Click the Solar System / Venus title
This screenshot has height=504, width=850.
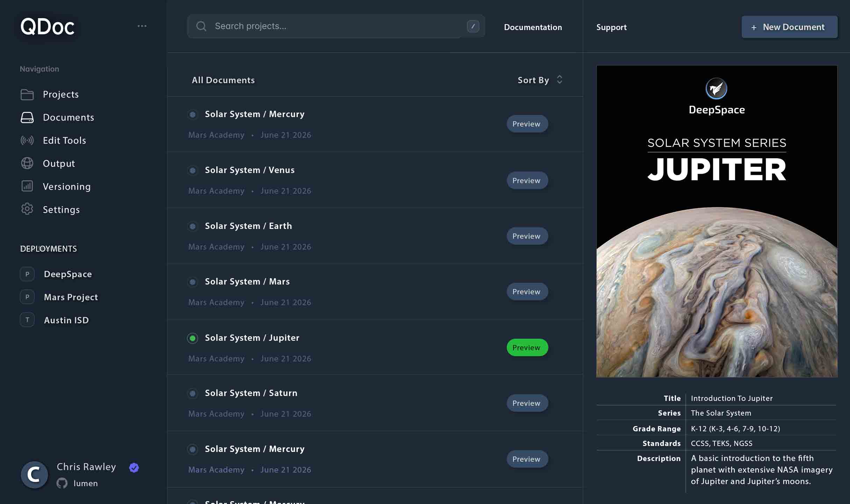(x=250, y=170)
